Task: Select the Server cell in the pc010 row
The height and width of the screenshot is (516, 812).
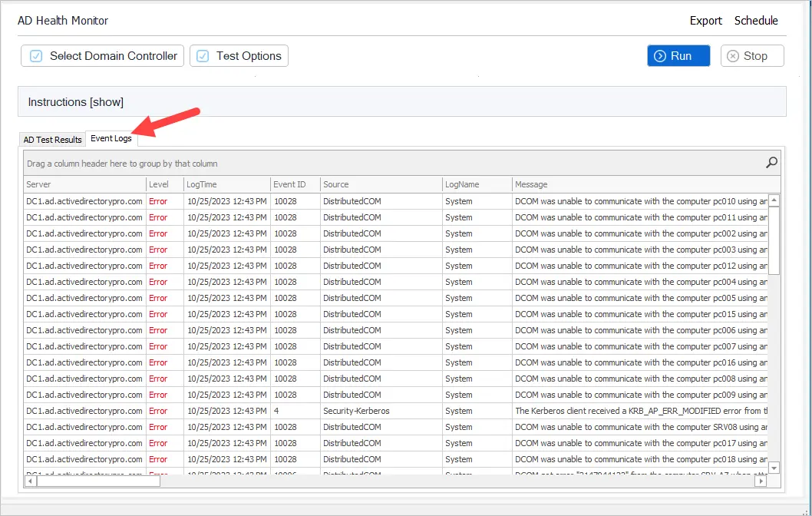Action: coord(84,201)
